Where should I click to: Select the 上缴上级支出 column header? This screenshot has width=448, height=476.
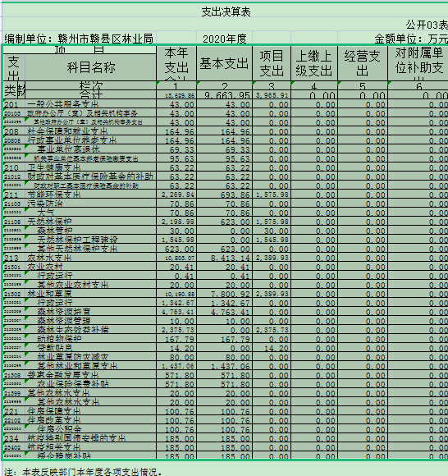(313, 63)
